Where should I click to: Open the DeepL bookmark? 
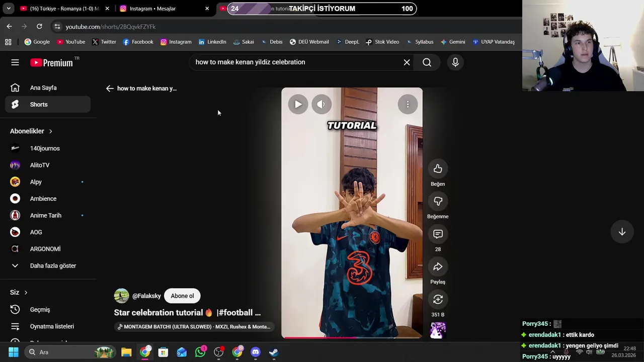347,42
